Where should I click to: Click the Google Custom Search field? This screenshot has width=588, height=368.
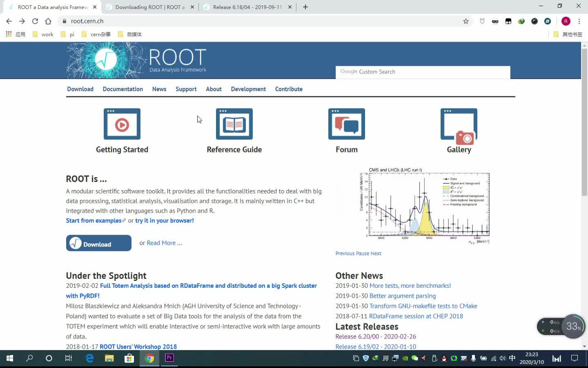point(423,72)
